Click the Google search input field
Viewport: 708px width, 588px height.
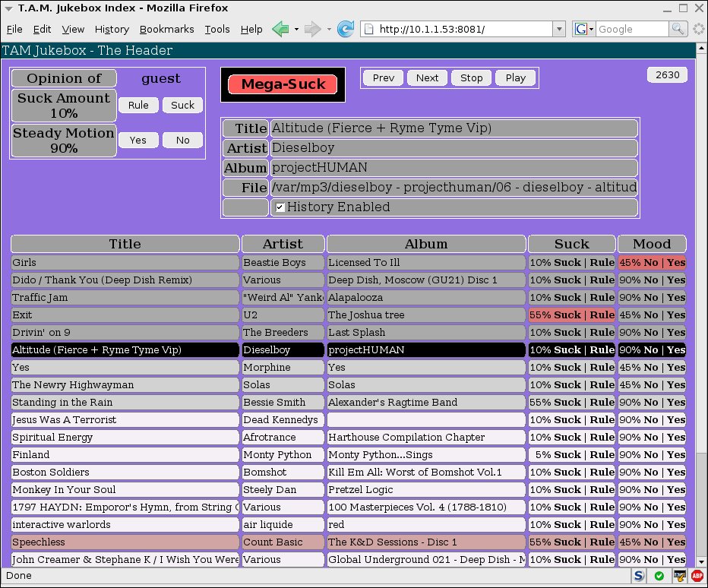tap(631, 29)
